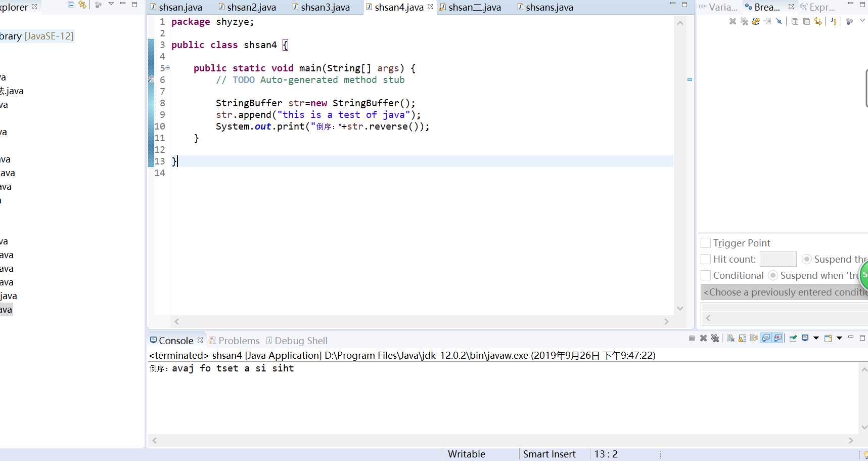Collapse all in Package Explorer
Viewport: 868px width, 461px height.
coord(71,5)
